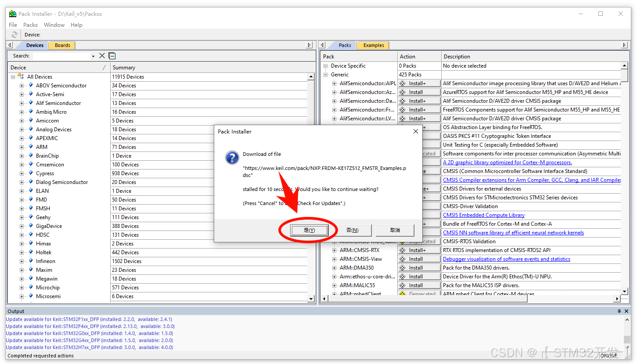637x364 pixels.
Task: Select the Megawin vendor row
Action: [x=47, y=279]
